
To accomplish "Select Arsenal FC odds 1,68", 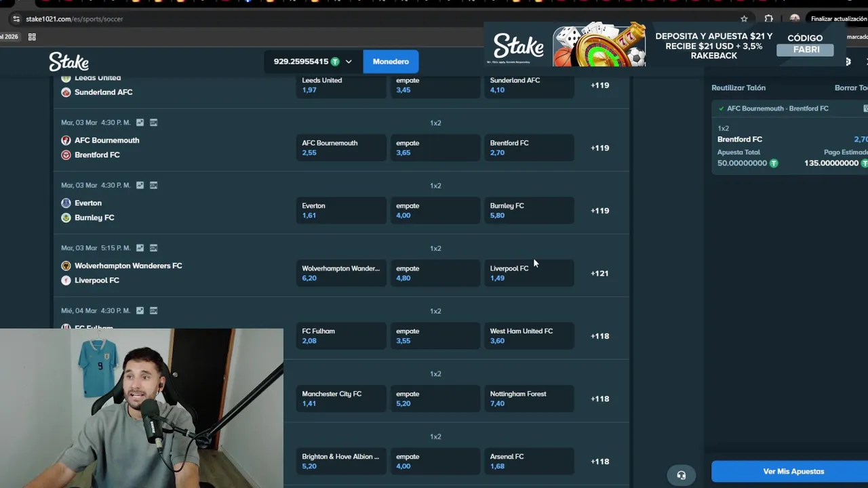I will [530, 462].
